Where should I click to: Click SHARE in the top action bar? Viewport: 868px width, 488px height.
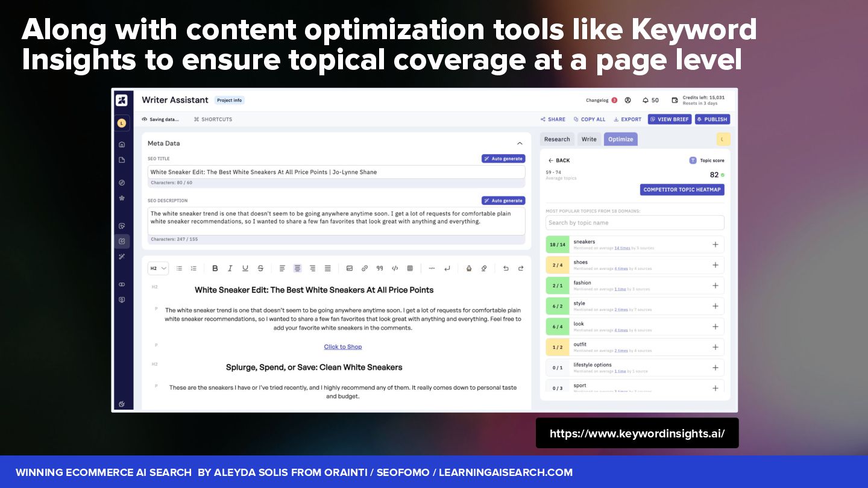553,119
